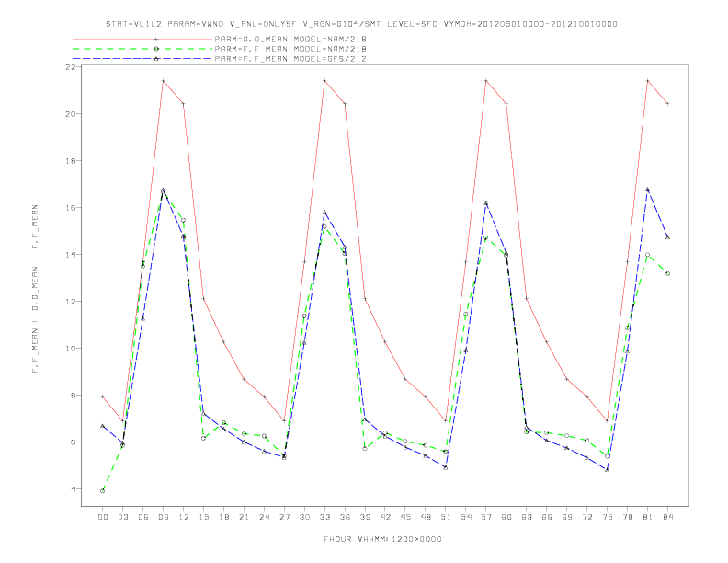This screenshot has height=563, width=728.
Task: Select legend entry PARM=O.O_MEAN MODEL=NAM/218
Action: [x=290, y=39]
